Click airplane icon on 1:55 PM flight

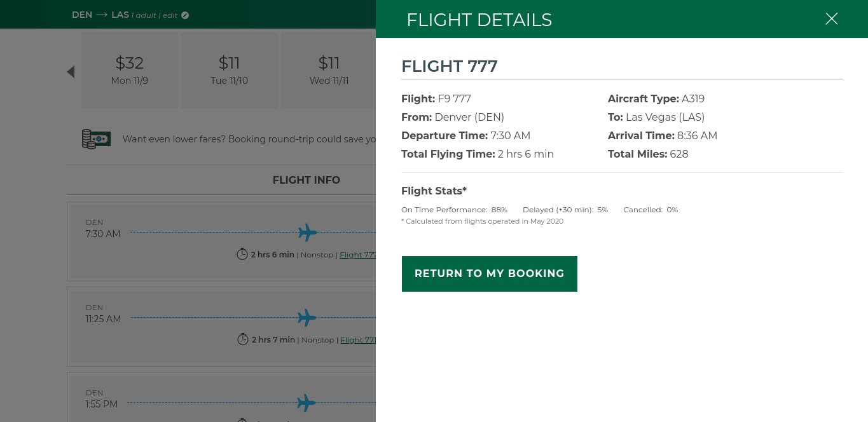(x=307, y=403)
